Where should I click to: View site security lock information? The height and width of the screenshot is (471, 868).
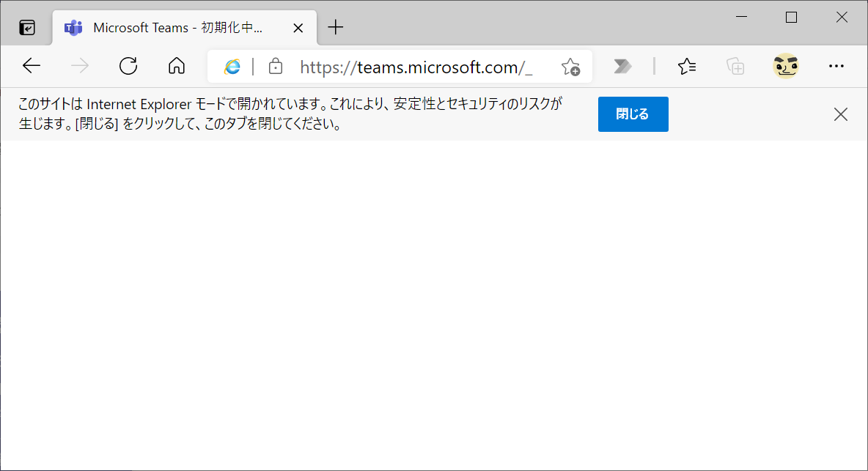click(275, 67)
